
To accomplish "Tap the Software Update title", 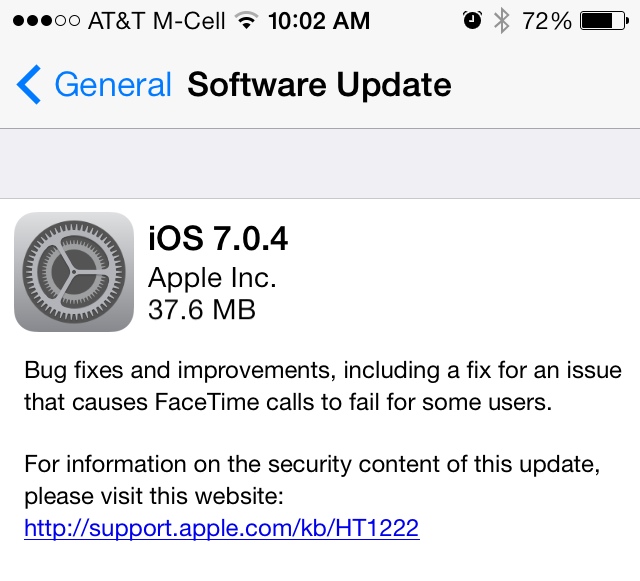I will (x=319, y=85).
